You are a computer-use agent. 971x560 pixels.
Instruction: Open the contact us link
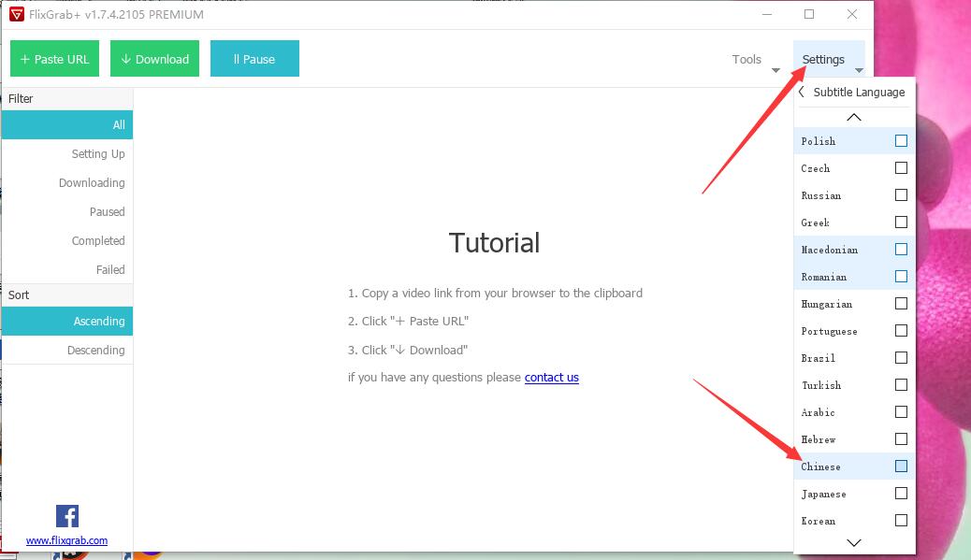tap(552, 378)
